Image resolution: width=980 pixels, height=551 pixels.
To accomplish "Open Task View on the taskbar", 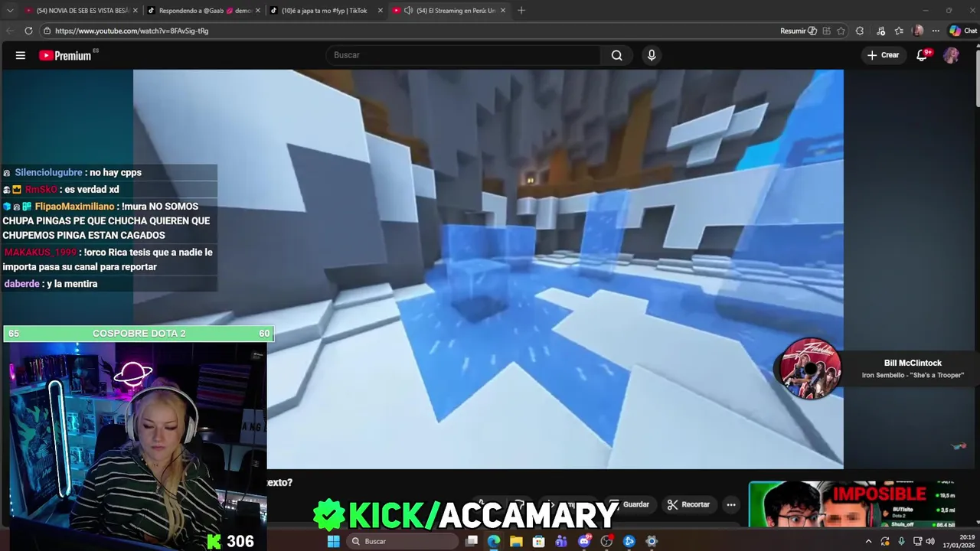I will pyautogui.click(x=472, y=541).
